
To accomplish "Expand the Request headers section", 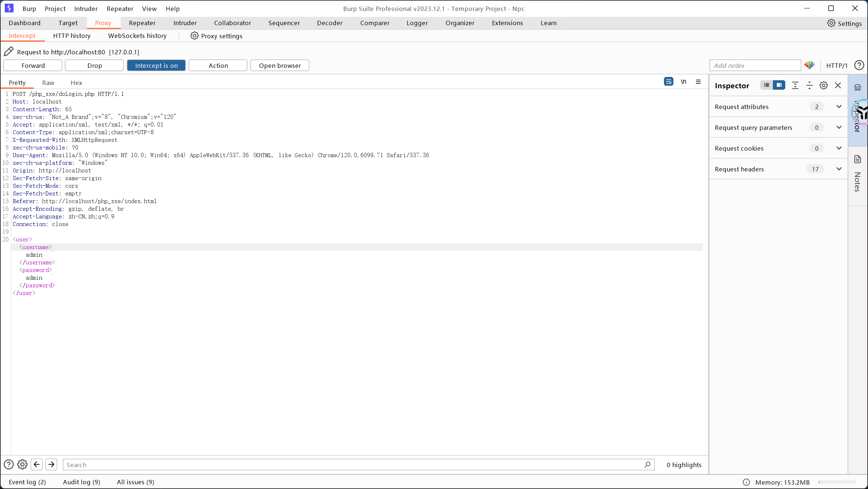I will tap(838, 169).
